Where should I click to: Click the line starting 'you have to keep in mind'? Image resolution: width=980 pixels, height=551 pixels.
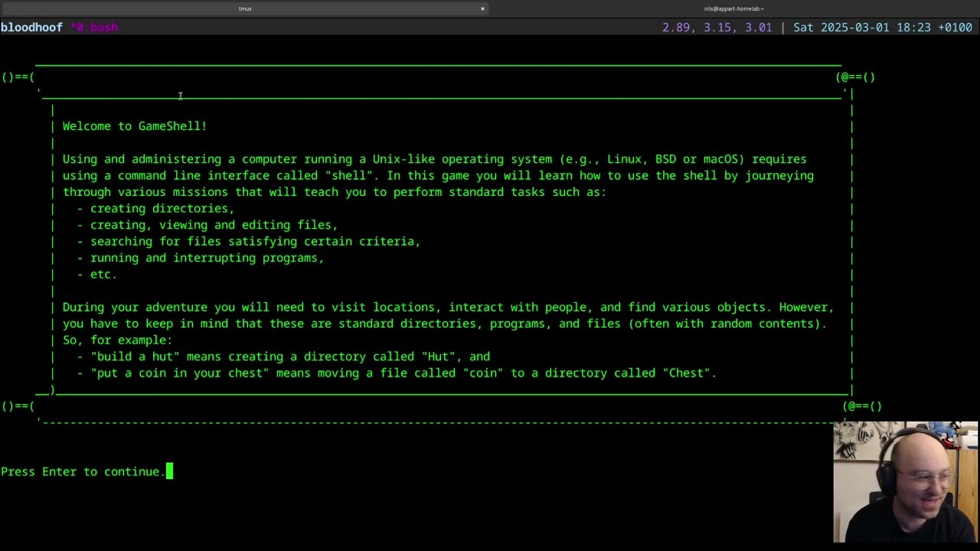point(445,324)
